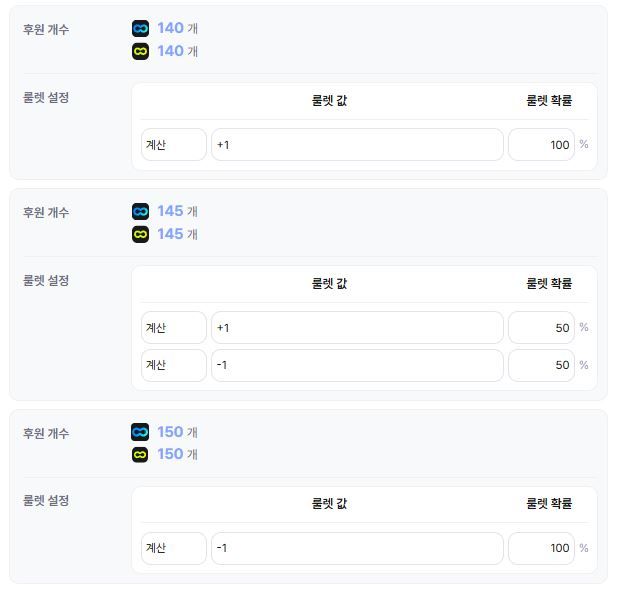Image resolution: width=617 pixels, height=590 pixels.
Task: Click the 50 probability field on the +1 row
Action: click(541, 328)
